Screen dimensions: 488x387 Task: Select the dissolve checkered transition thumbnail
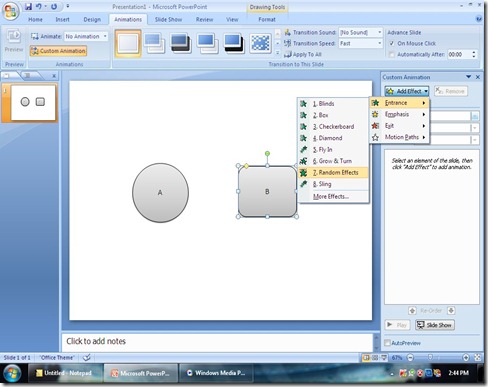coord(260,43)
